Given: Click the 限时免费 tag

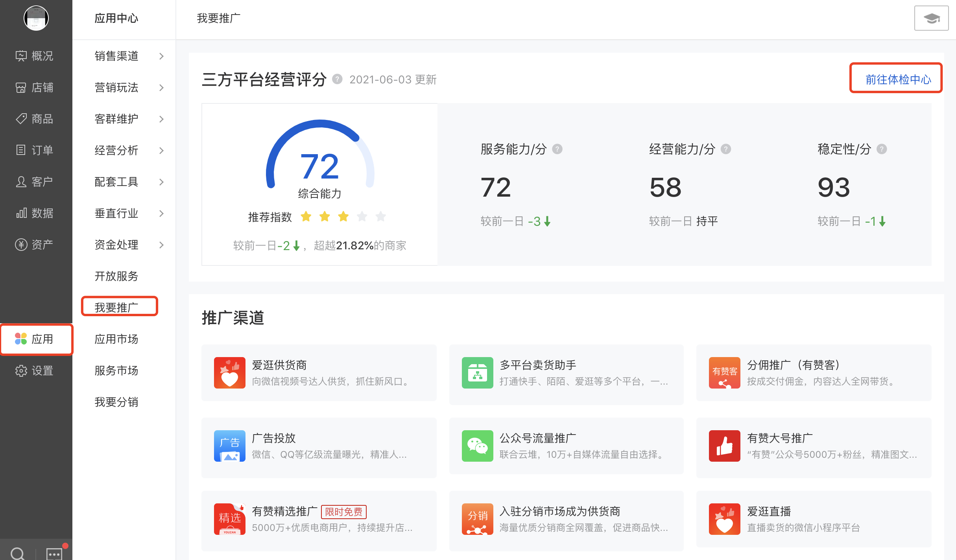Looking at the screenshot, I should click(344, 512).
